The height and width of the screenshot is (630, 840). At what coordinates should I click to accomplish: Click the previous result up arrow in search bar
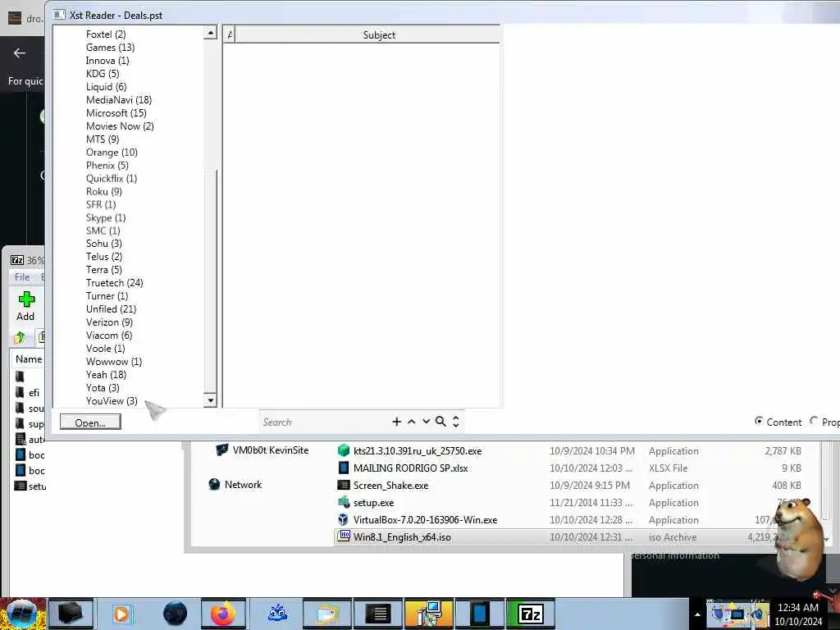(412, 422)
